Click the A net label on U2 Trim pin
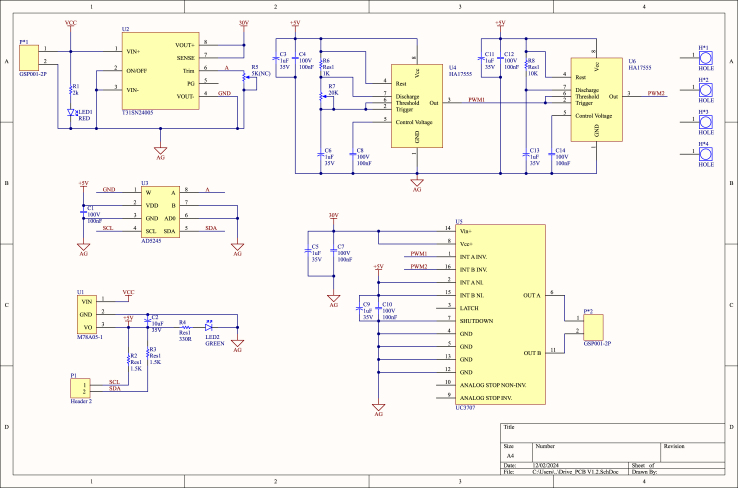Image resolution: width=738 pixels, height=488 pixels. 226,68
